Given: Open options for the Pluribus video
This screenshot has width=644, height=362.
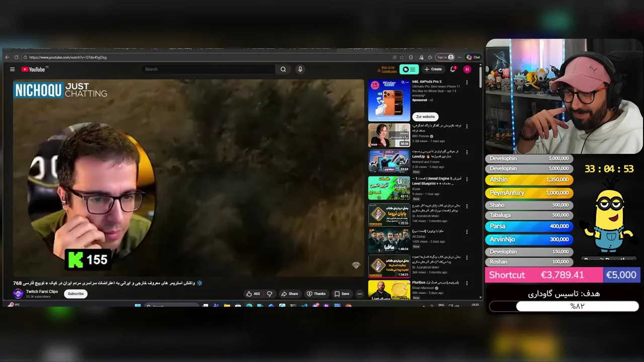Looking at the screenshot, I should click(x=467, y=284).
